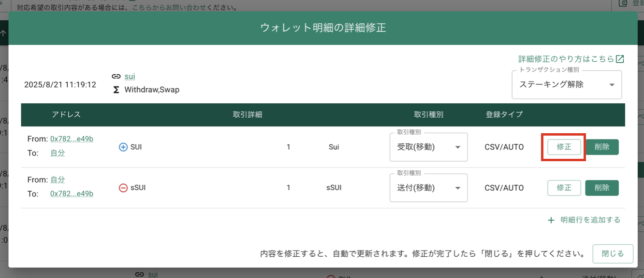The height and width of the screenshot is (278, 644).
Task: Click the sigma icon beside Withdraw,Swap
Action: coord(116,90)
